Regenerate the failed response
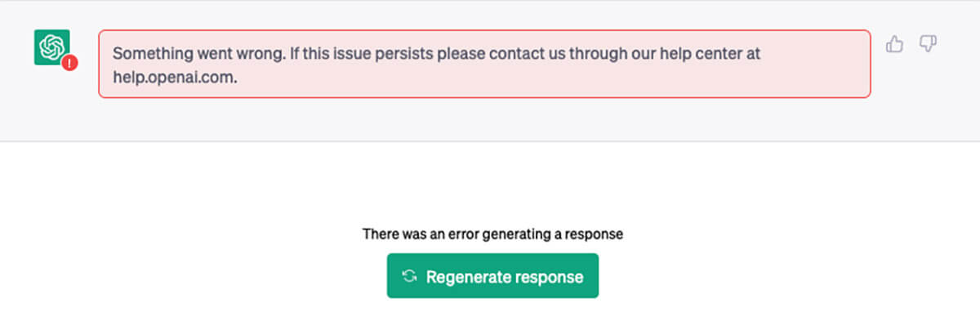The height and width of the screenshot is (316, 980). 492,276
